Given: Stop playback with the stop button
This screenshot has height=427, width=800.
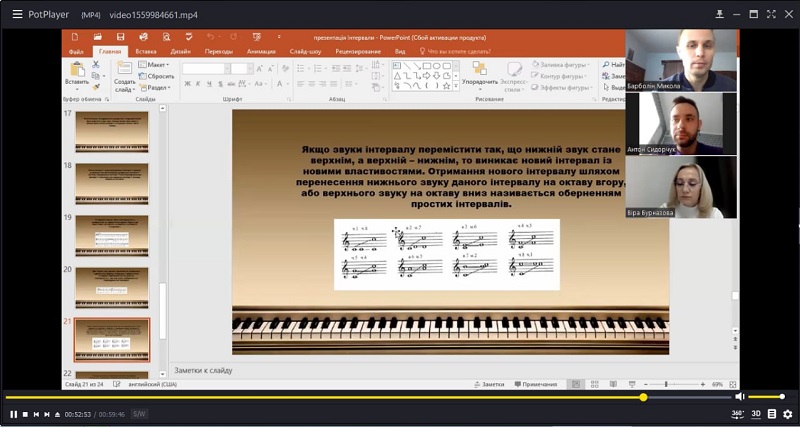Looking at the screenshot, I should (x=25, y=414).
